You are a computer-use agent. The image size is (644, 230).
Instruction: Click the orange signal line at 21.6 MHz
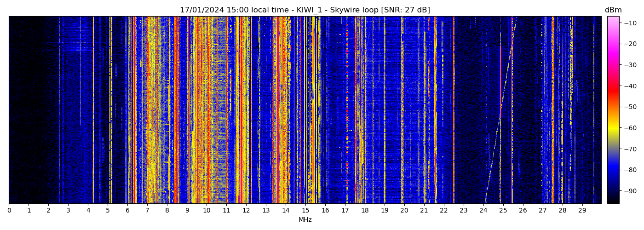[436, 110]
